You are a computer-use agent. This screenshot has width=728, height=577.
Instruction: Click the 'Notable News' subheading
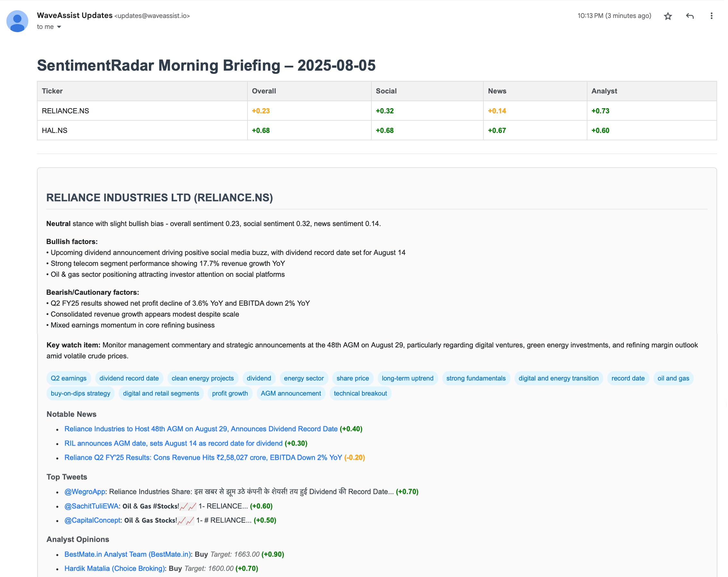(71, 414)
